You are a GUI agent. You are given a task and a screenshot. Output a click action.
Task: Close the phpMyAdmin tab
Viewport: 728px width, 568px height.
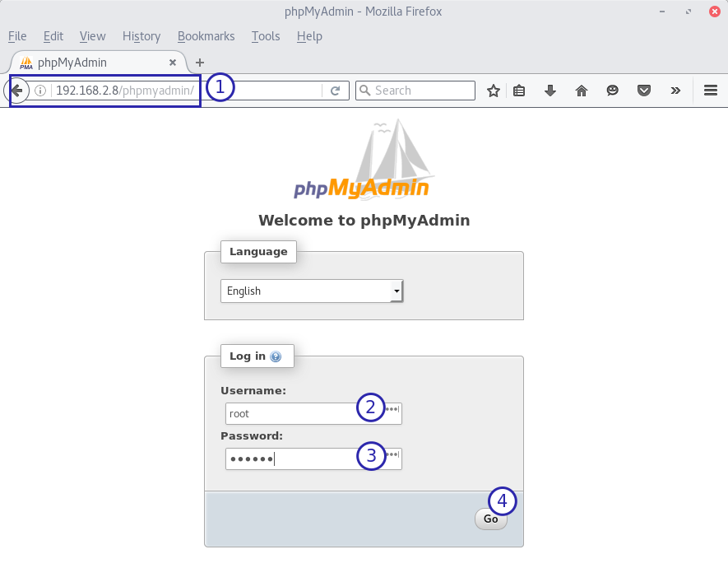pos(172,63)
